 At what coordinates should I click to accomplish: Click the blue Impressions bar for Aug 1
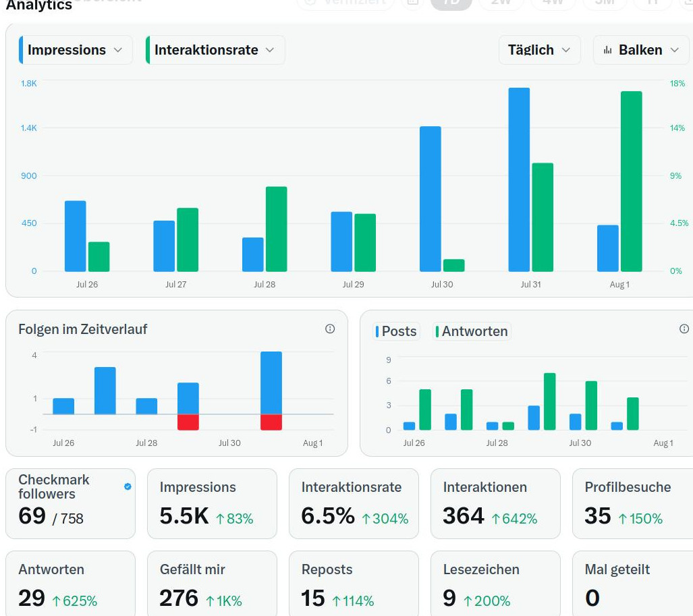click(x=608, y=248)
